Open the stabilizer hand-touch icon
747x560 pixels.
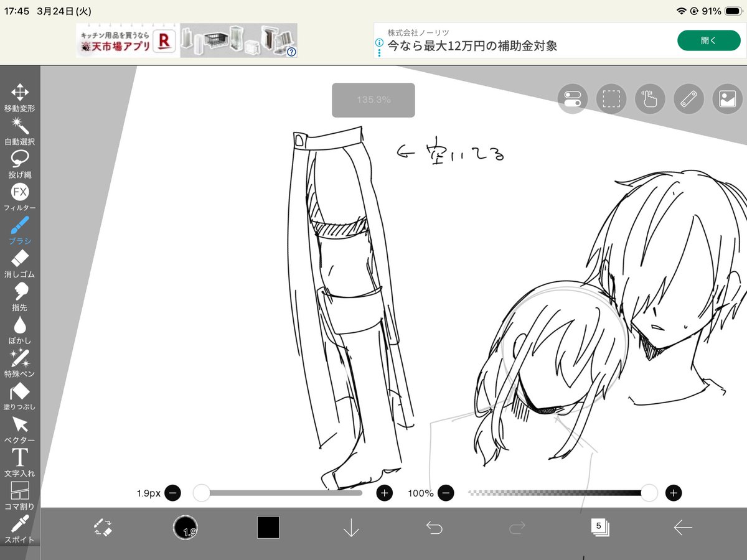[650, 98]
